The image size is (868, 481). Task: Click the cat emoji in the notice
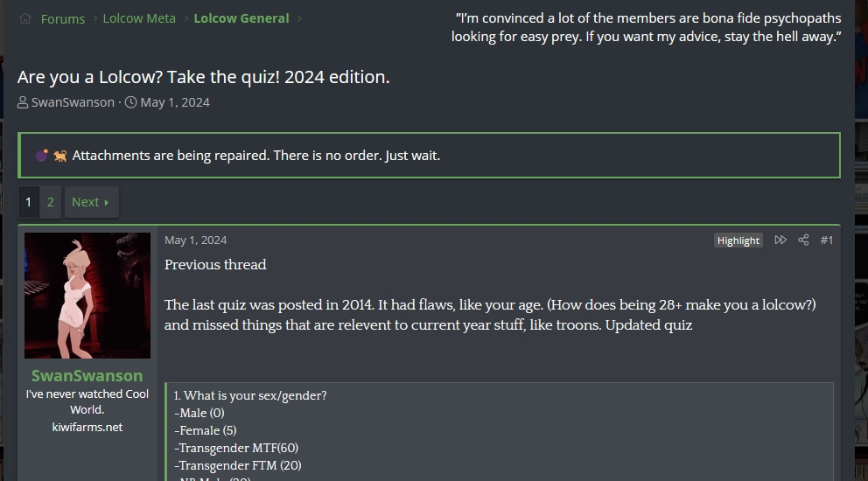60,156
